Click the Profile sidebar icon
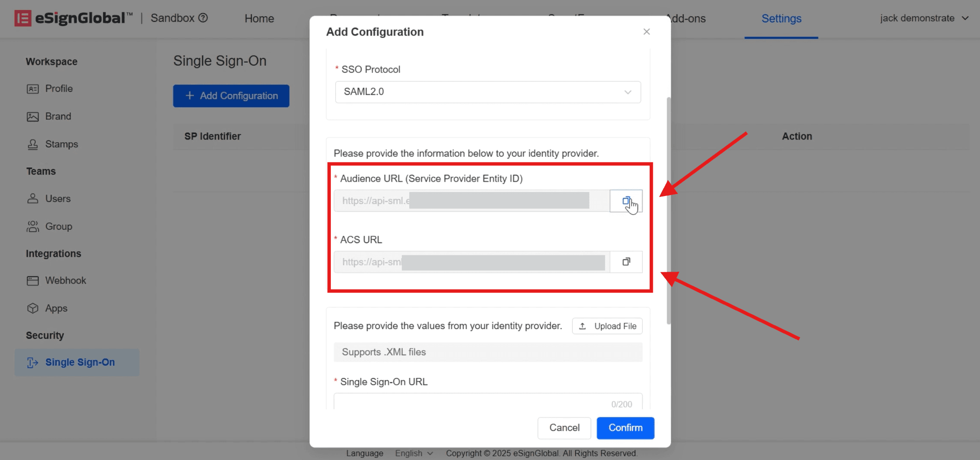Viewport: 980px width, 460px height. tap(32, 89)
